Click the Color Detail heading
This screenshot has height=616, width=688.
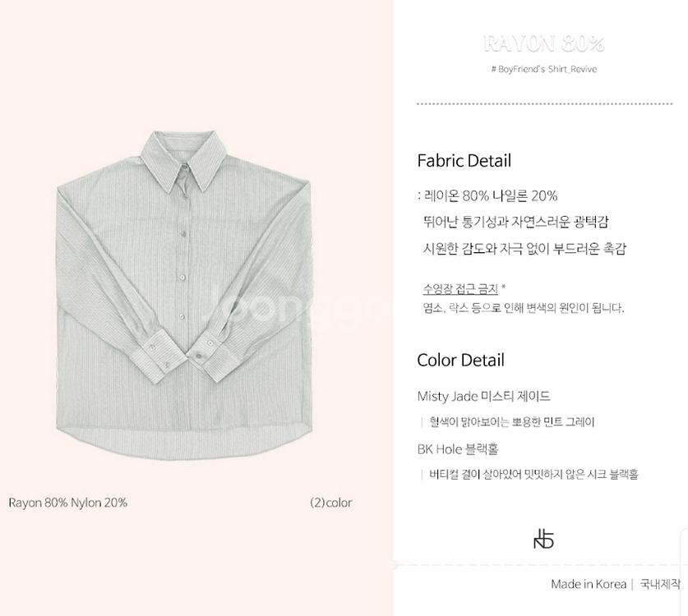[460, 360]
